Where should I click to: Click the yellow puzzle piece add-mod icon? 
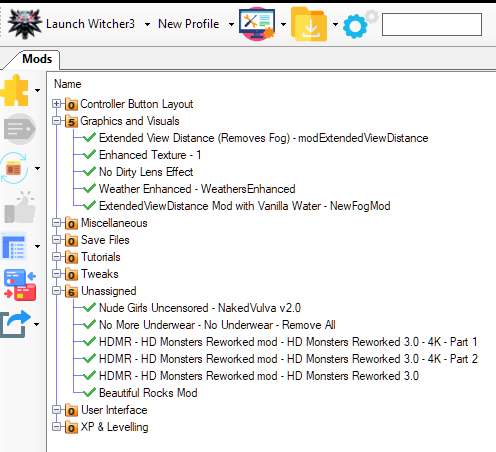[15, 90]
